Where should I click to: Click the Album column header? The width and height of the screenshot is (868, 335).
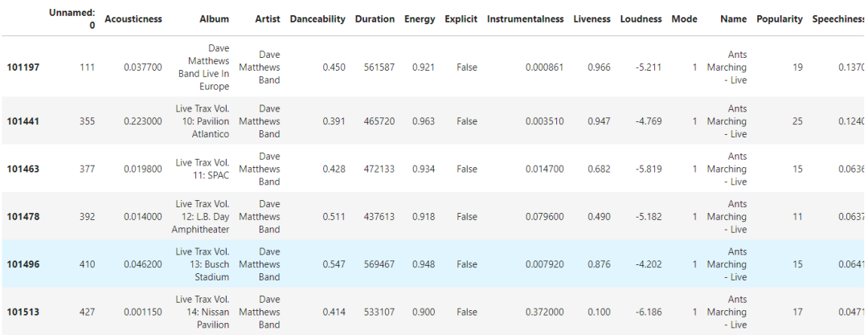point(215,18)
